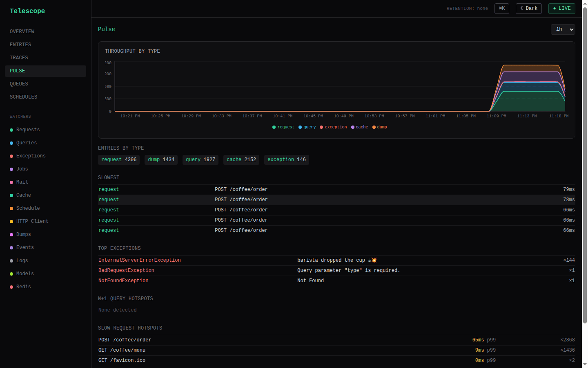Toggle the cache series in chart legend

pyautogui.click(x=360, y=127)
